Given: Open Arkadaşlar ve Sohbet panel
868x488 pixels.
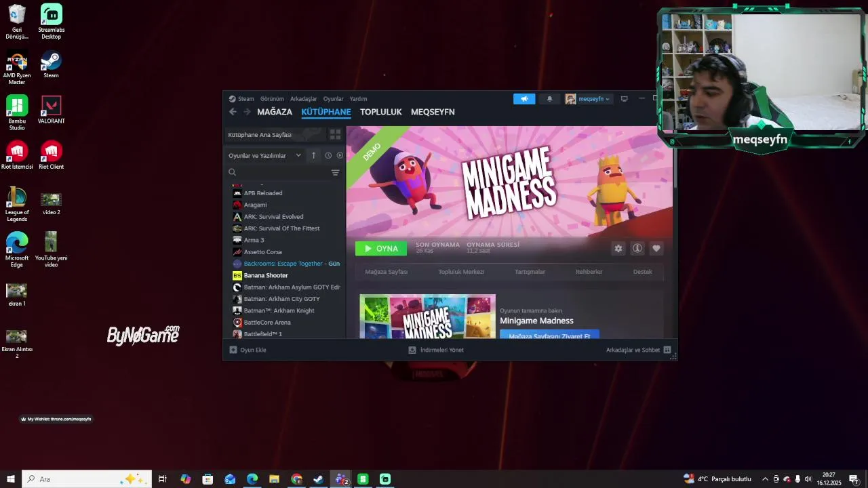Looking at the screenshot, I should (638, 350).
